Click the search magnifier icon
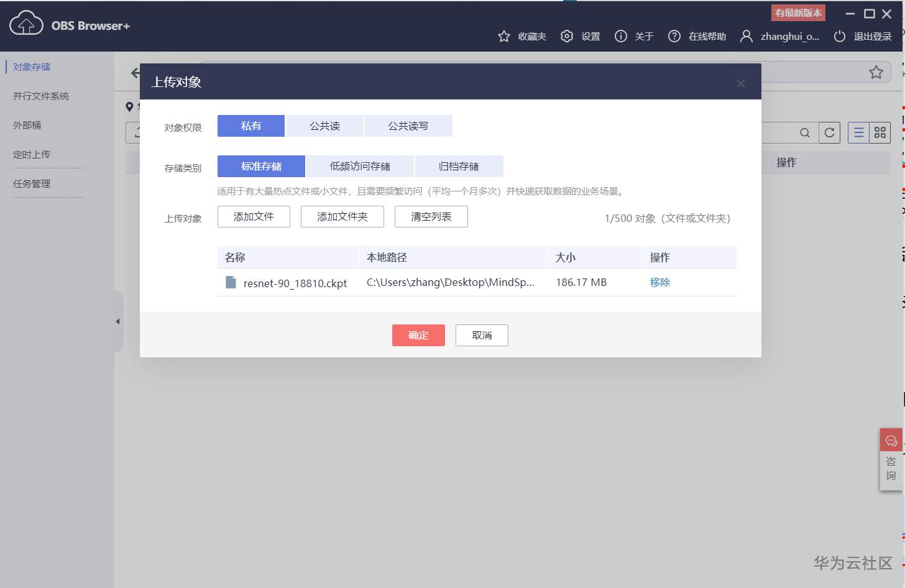905x588 pixels. point(805,132)
